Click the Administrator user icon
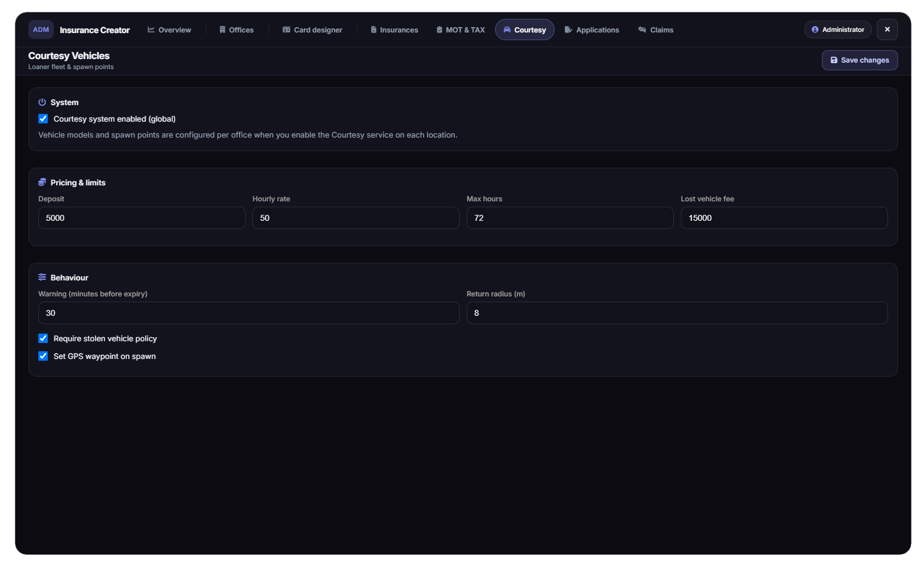This screenshot has width=924, height=565. point(815,30)
